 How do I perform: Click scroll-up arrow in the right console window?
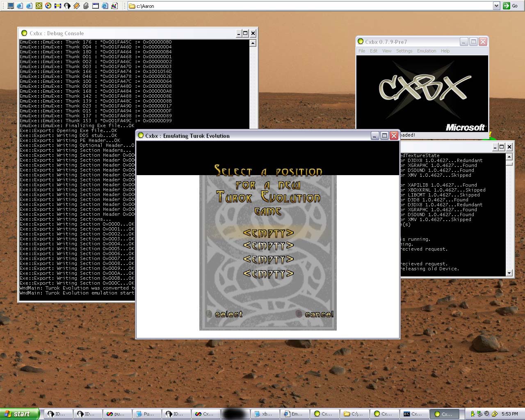coord(509,157)
